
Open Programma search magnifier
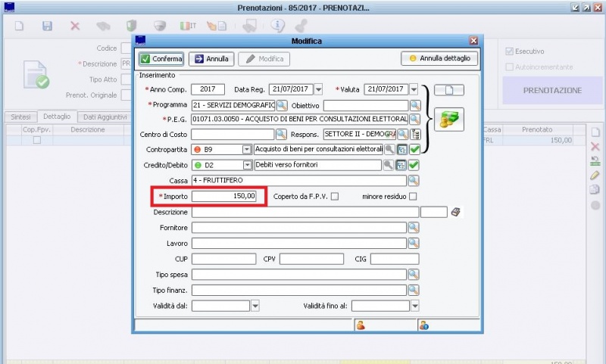[x=282, y=105]
